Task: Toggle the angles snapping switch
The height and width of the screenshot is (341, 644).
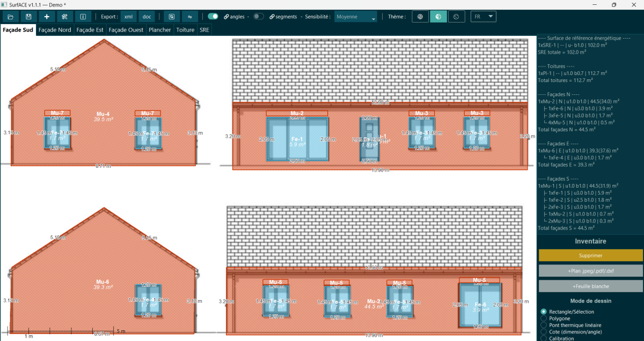Action: click(x=213, y=17)
